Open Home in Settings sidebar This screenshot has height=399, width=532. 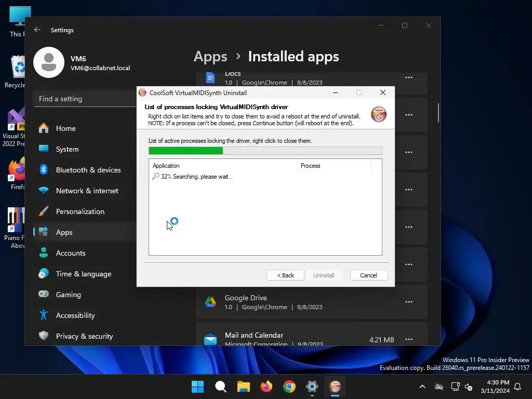click(x=85, y=128)
